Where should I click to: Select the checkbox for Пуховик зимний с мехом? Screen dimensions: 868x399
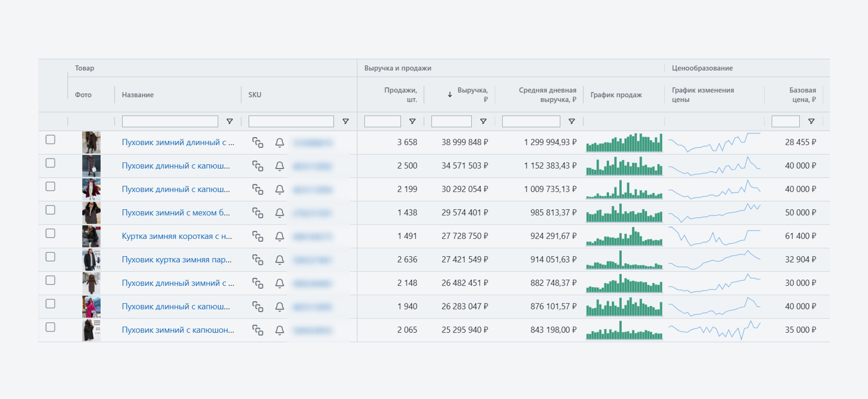click(x=50, y=210)
